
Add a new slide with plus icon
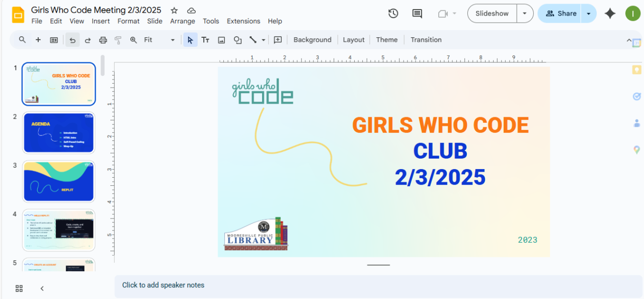pyautogui.click(x=38, y=40)
